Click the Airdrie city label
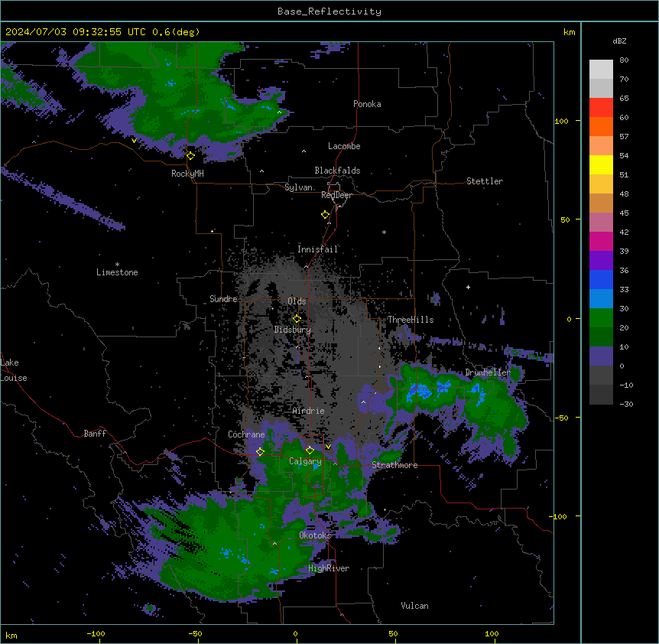The height and width of the screenshot is (644, 659). [308, 411]
